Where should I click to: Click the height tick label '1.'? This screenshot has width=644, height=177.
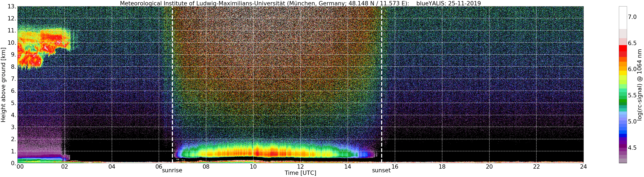pyautogui.click(x=13, y=151)
